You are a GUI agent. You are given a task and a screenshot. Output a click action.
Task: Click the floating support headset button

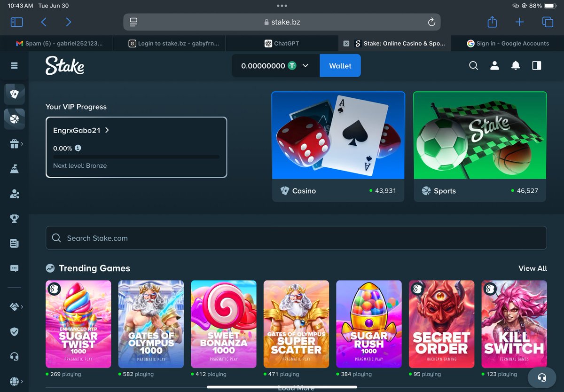coord(542,377)
